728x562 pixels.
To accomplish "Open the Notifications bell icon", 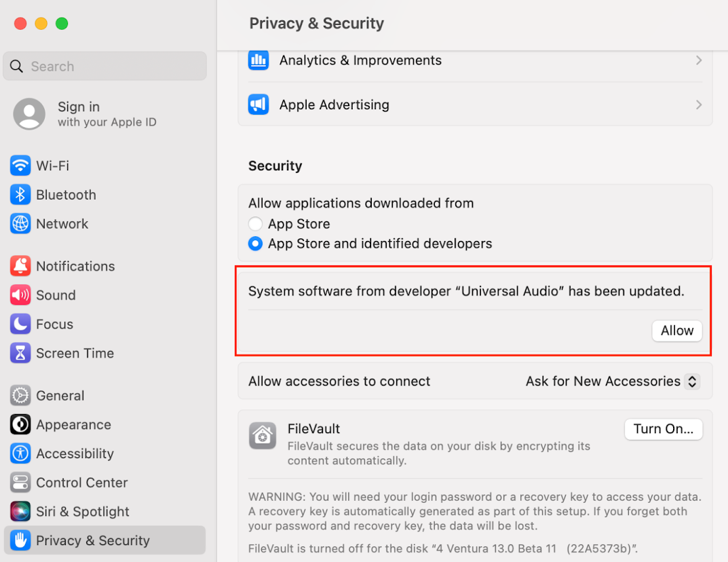I will point(20,266).
